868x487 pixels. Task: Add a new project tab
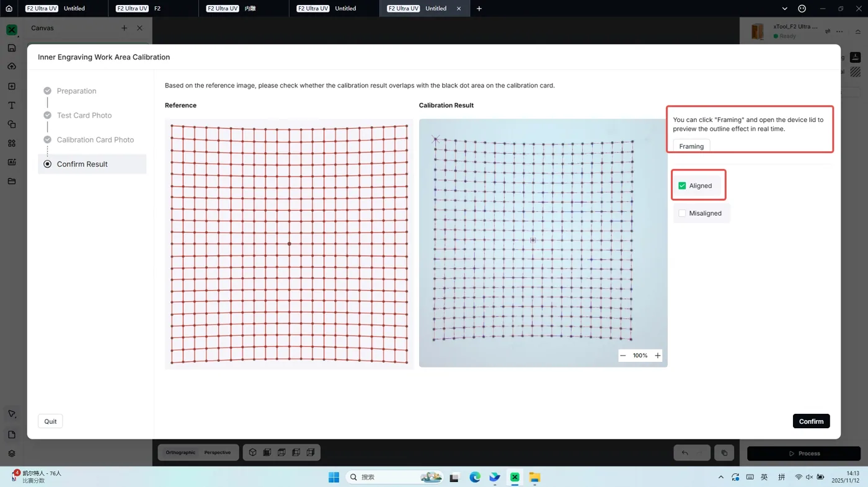pyautogui.click(x=479, y=9)
